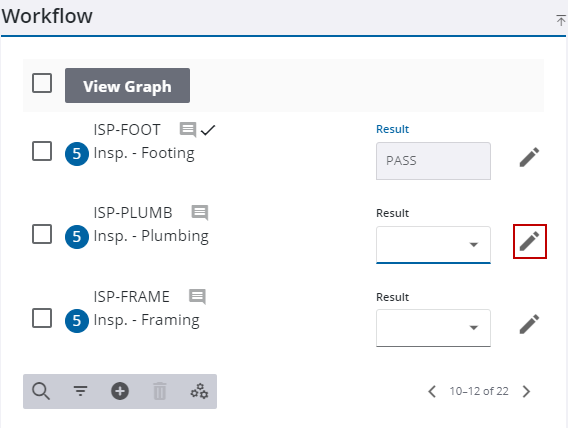Open the filter icon in the bottom toolbar
The width and height of the screenshot is (568, 428).
click(x=80, y=391)
